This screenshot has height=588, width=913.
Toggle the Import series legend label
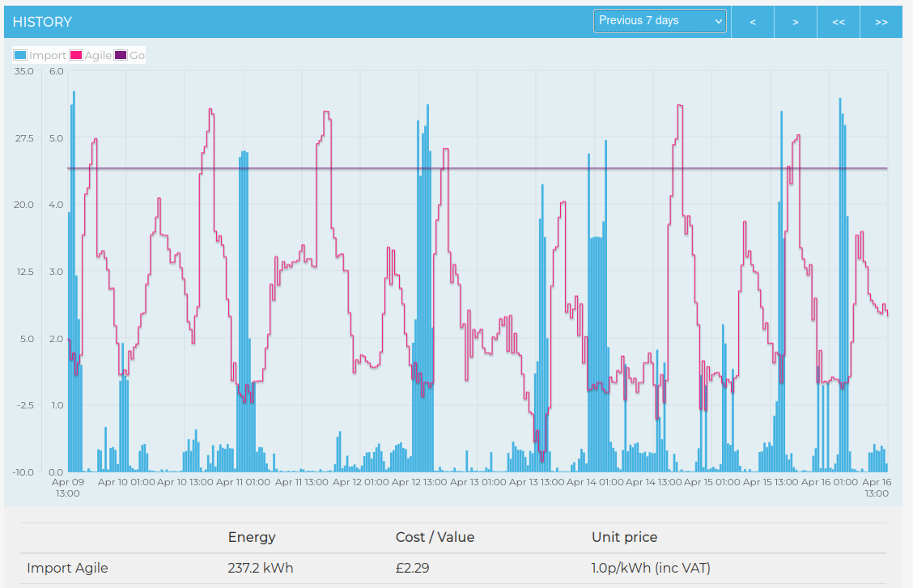[48, 56]
